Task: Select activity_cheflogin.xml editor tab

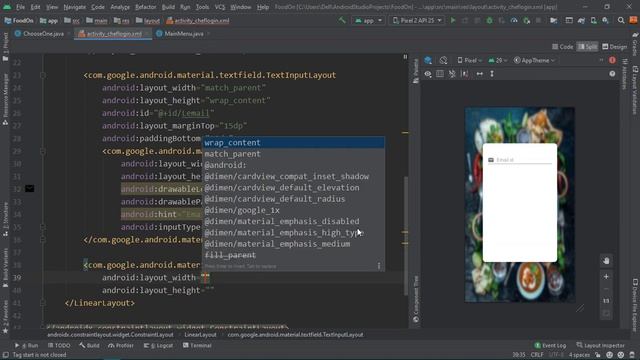Action: point(113,34)
